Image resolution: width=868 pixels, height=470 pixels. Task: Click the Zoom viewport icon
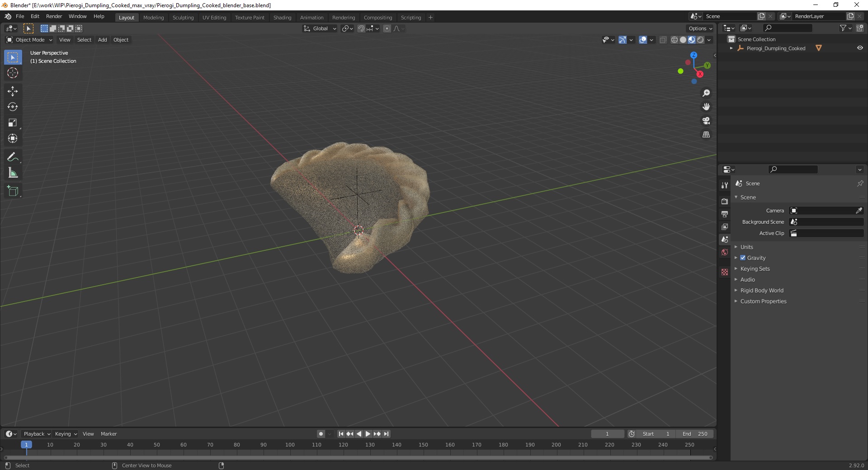[x=706, y=93]
